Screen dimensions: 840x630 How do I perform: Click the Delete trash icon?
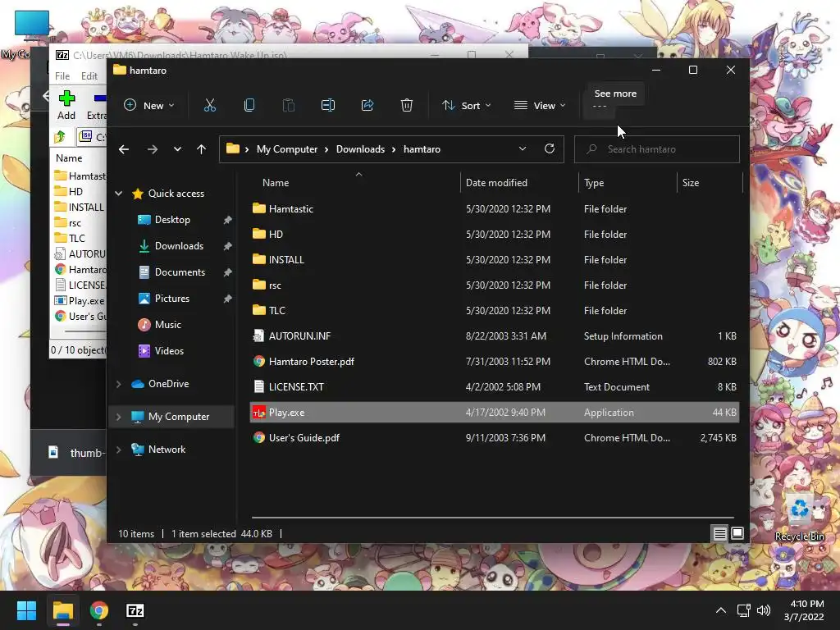(407, 105)
